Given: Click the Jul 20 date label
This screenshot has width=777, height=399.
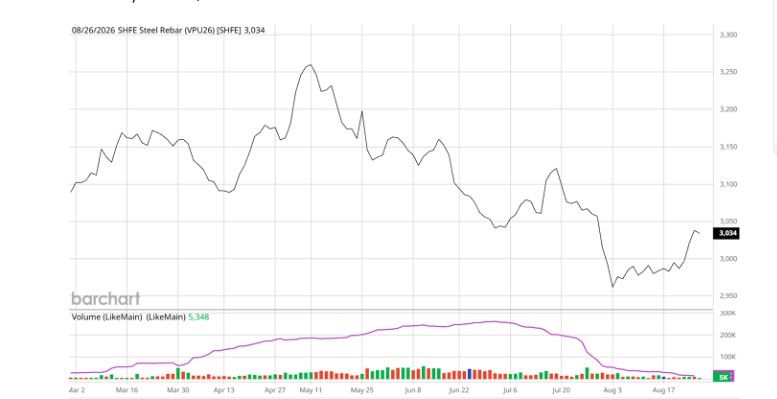Looking at the screenshot, I should [561, 390].
